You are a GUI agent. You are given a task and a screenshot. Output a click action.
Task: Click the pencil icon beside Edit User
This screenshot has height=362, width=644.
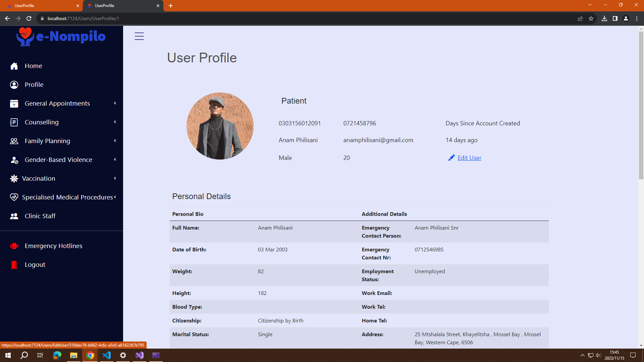(451, 158)
